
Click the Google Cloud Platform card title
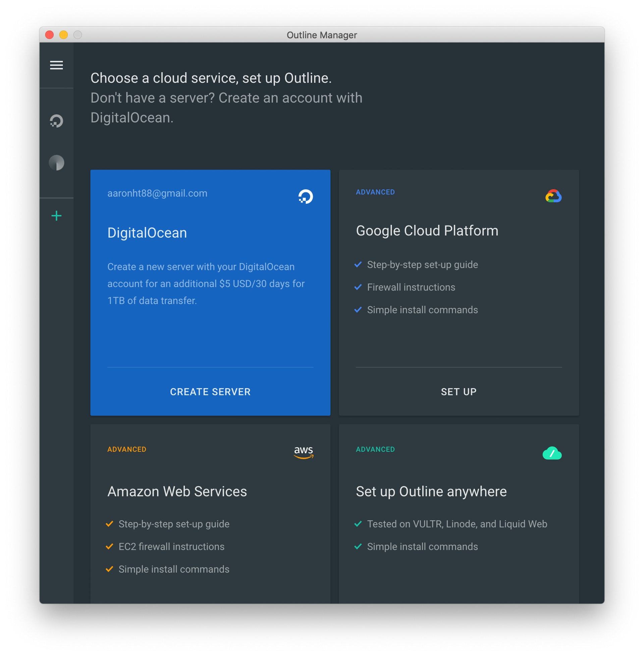coord(427,231)
